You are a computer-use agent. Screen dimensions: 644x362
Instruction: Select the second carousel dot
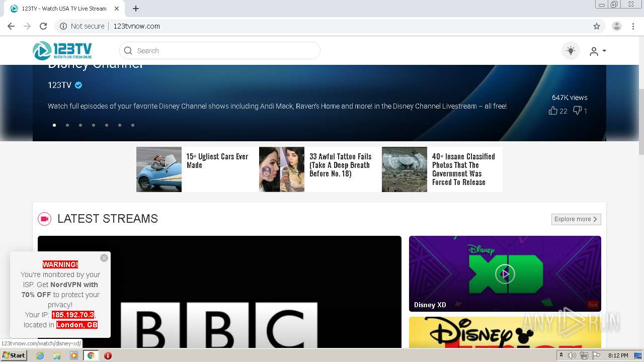click(x=67, y=125)
